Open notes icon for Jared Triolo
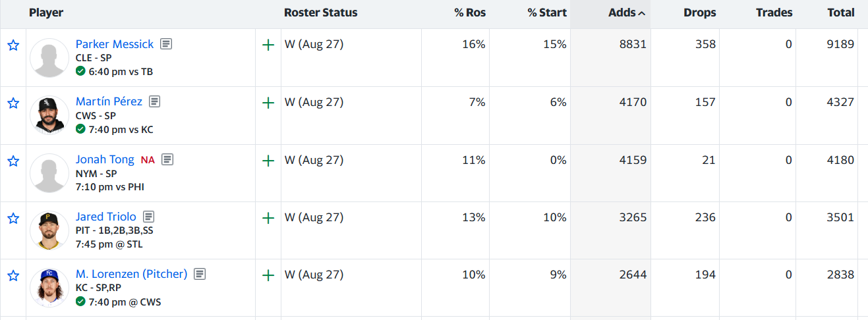The image size is (868, 320). [149, 217]
